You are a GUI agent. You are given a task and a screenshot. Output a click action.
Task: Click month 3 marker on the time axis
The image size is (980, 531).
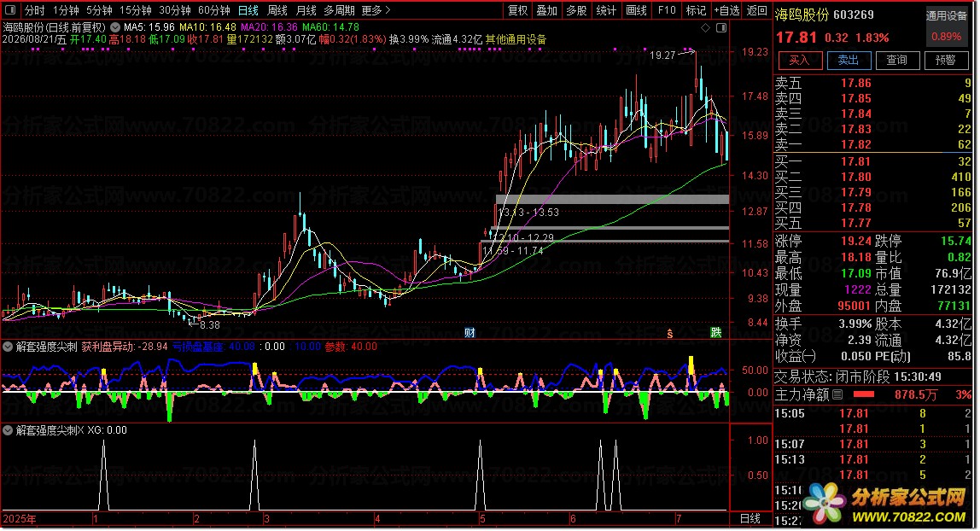[267, 519]
